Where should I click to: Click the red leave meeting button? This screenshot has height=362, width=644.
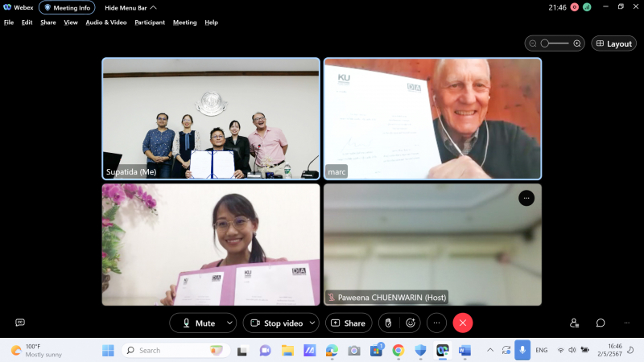tap(463, 323)
